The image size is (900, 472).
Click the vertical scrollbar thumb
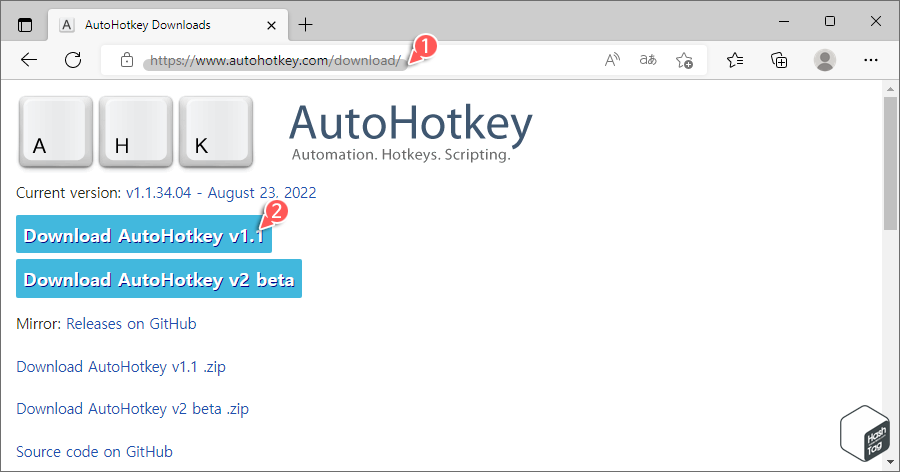pos(890,164)
